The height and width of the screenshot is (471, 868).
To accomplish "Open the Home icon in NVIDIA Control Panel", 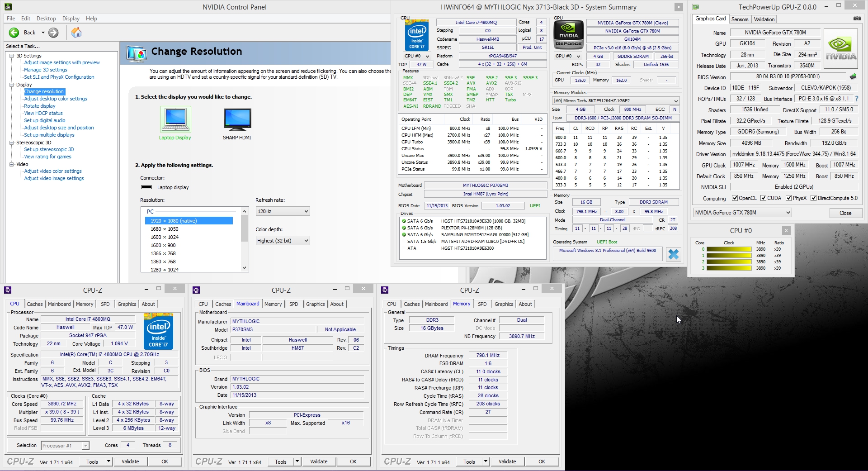I will tap(76, 33).
